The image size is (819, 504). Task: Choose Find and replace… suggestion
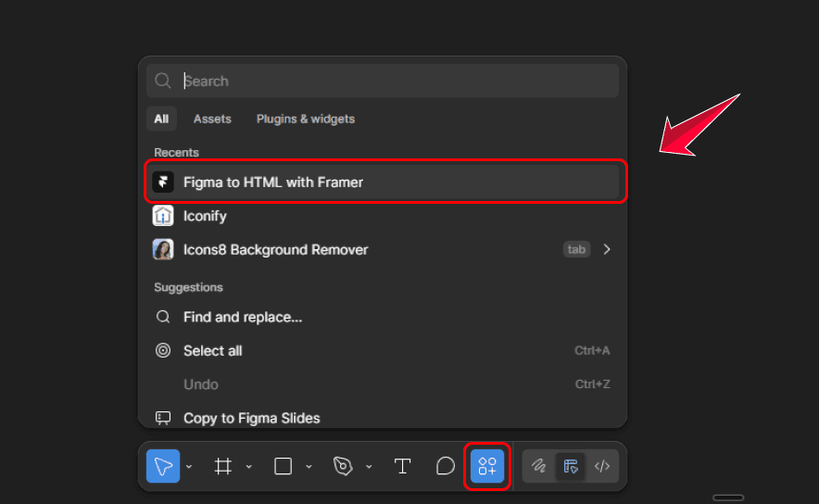pyautogui.click(x=383, y=317)
